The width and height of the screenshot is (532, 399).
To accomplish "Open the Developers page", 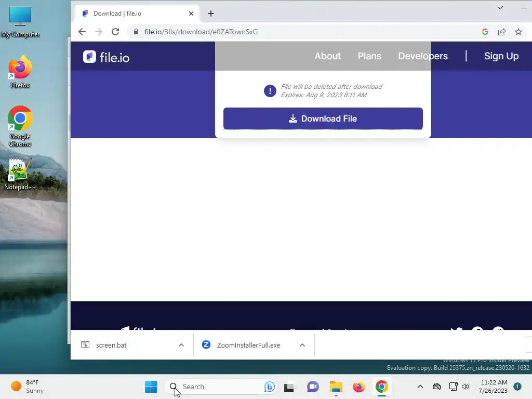I will tap(423, 56).
